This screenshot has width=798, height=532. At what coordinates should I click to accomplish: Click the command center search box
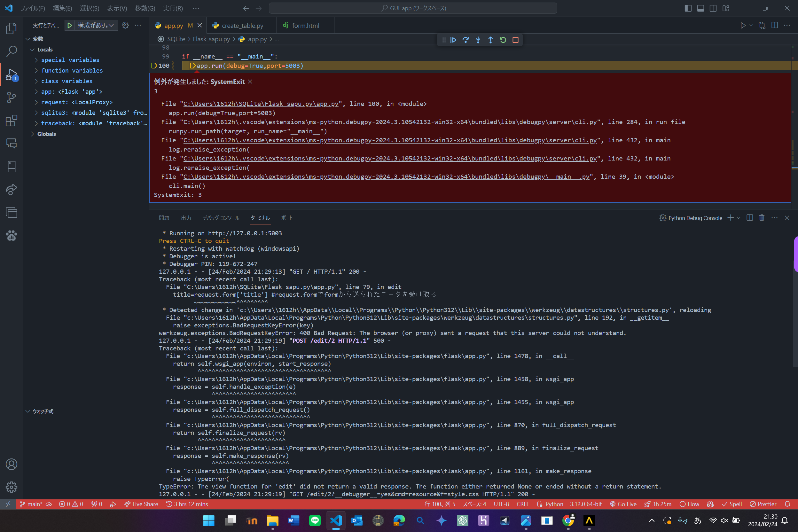413,8
